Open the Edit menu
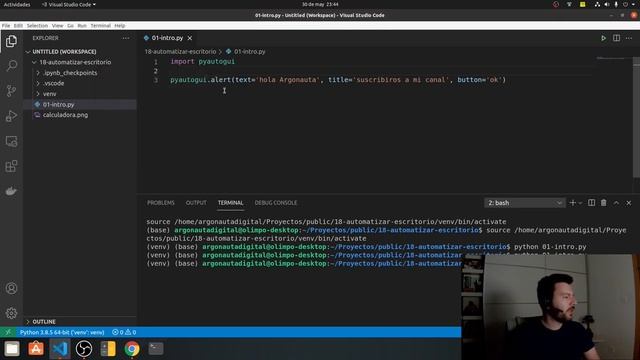This screenshot has width=640, height=360. [18, 25]
